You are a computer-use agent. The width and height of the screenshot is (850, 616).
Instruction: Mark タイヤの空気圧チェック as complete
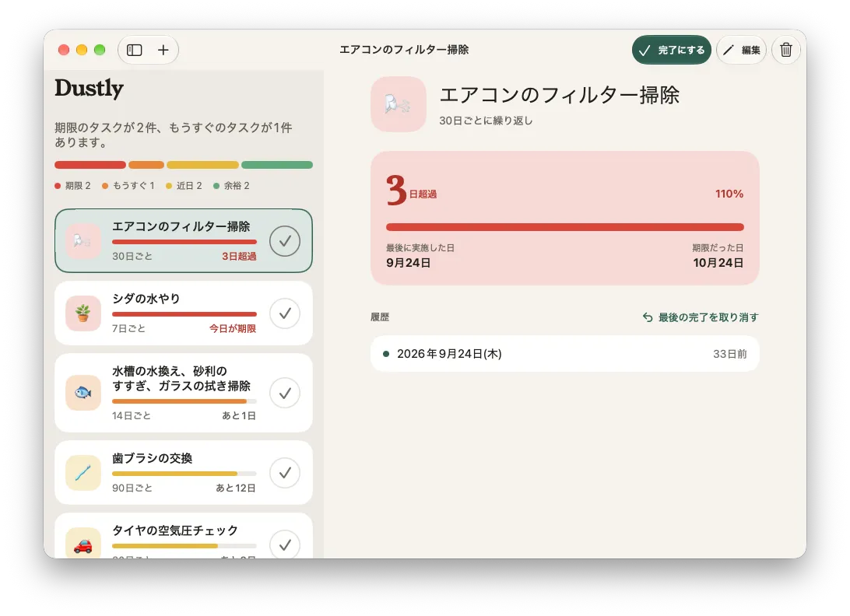pos(285,544)
